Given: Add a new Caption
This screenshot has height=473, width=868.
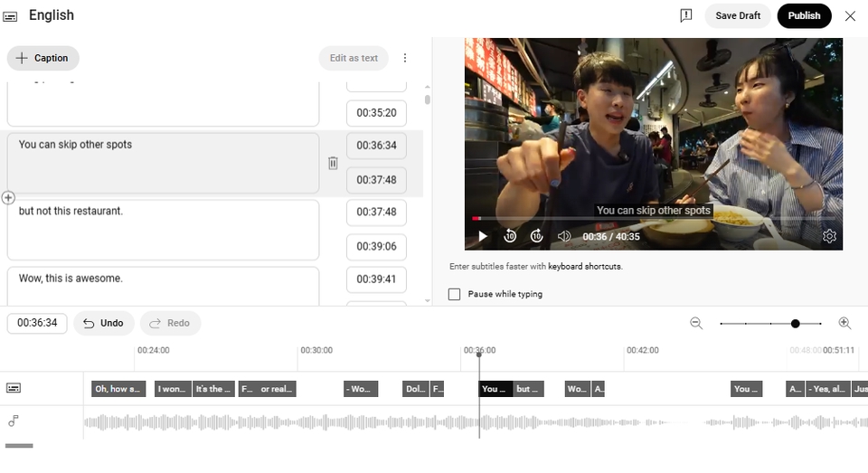Looking at the screenshot, I should click(43, 58).
